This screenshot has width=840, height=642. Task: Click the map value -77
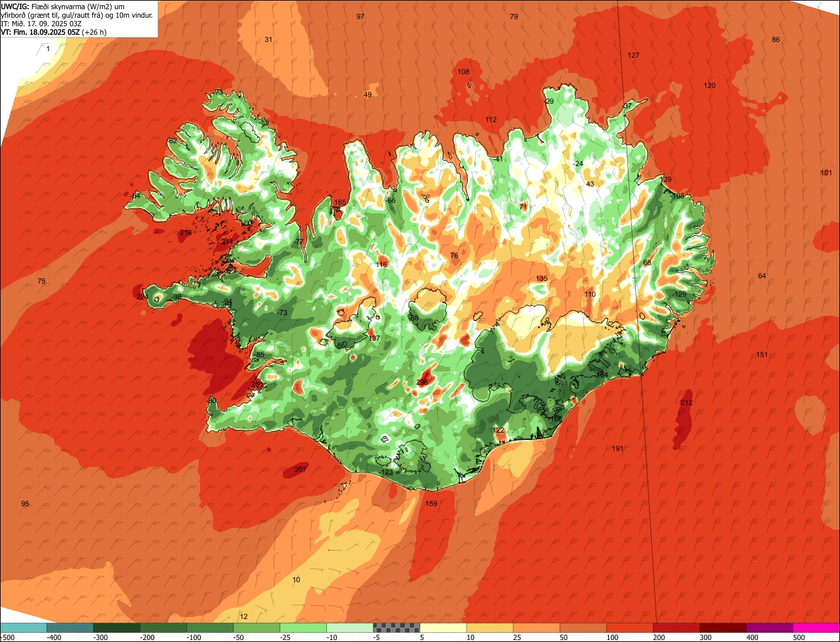click(x=299, y=242)
